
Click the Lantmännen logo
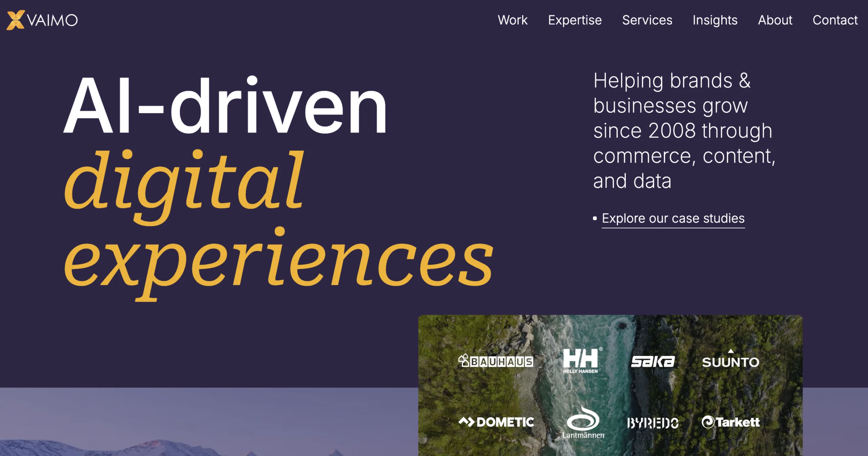[x=583, y=423]
